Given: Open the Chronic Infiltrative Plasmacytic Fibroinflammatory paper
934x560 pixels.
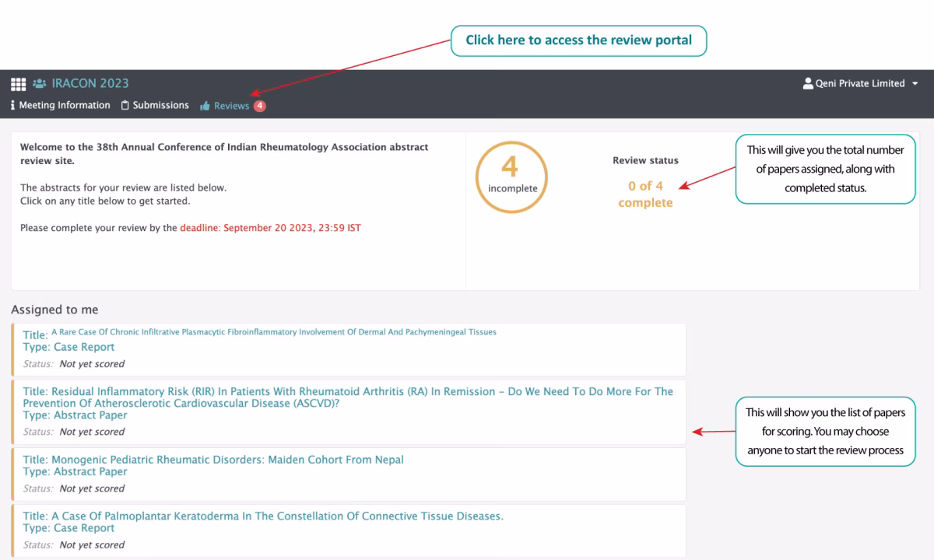Looking at the screenshot, I should tap(273, 332).
